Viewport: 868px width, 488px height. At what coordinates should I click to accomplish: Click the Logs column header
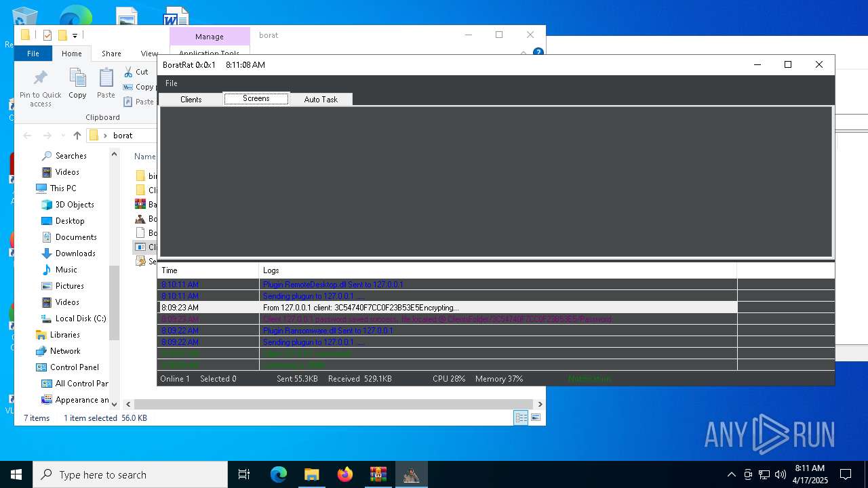[x=498, y=270]
